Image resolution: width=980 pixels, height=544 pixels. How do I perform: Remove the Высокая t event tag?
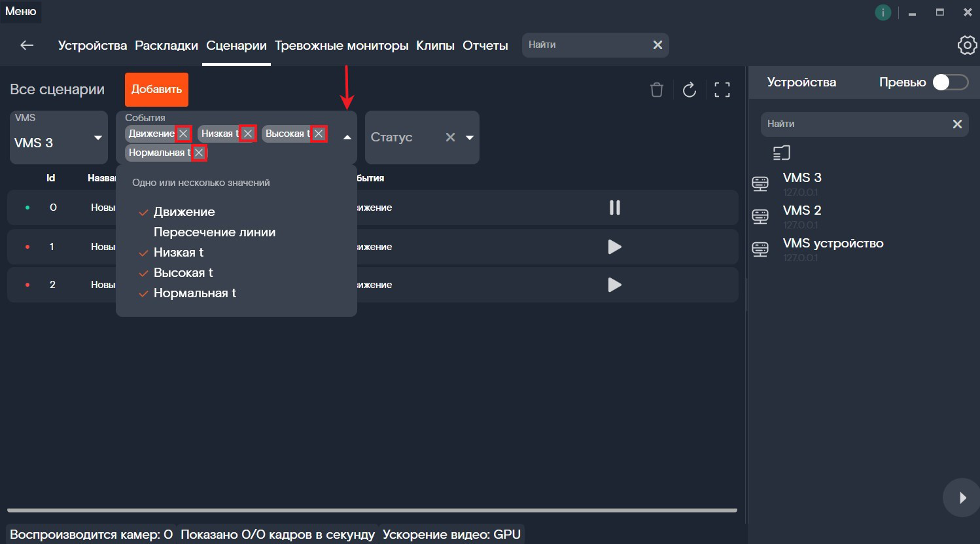pyautogui.click(x=319, y=134)
